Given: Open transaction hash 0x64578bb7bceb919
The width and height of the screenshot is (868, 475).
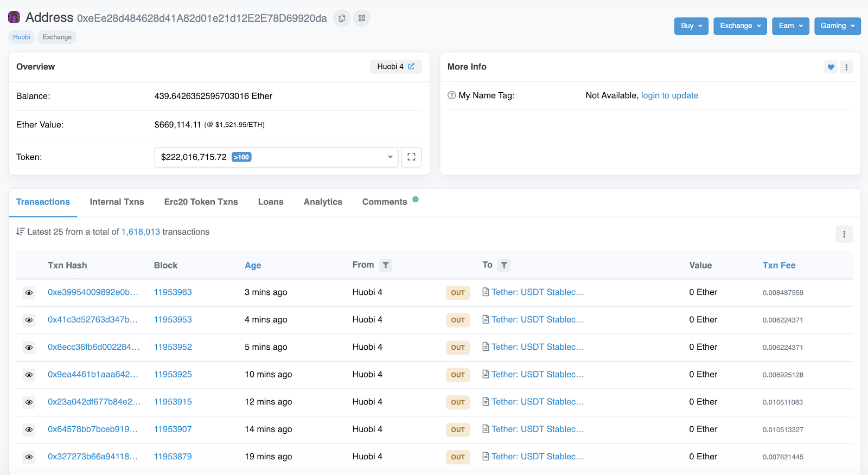Looking at the screenshot, I should (93, 429).
